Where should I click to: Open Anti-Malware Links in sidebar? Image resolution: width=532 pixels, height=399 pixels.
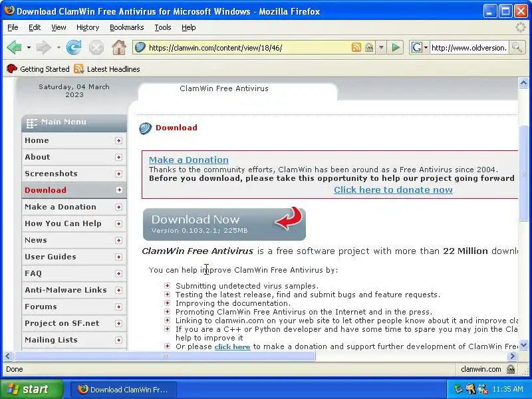pos(74,290)
